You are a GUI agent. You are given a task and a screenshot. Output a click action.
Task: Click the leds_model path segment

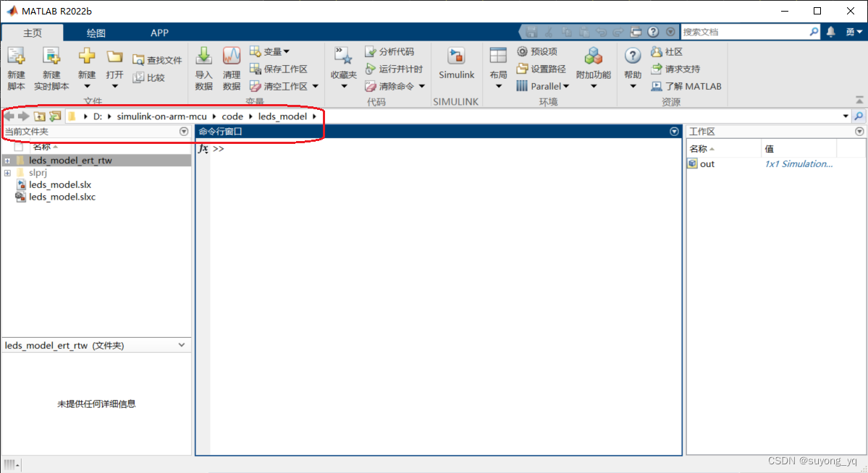click(282, 116)
